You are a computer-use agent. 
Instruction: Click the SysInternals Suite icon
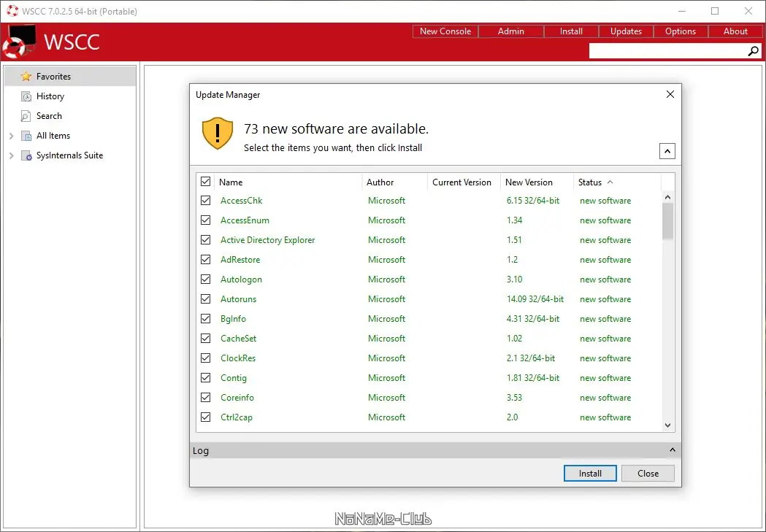pos(26,155)
